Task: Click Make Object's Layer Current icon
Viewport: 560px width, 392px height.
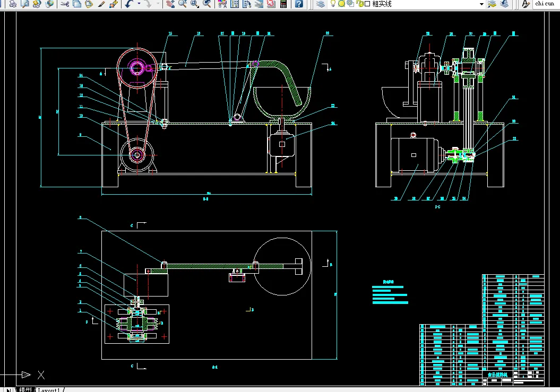Action: pos(492,4)
